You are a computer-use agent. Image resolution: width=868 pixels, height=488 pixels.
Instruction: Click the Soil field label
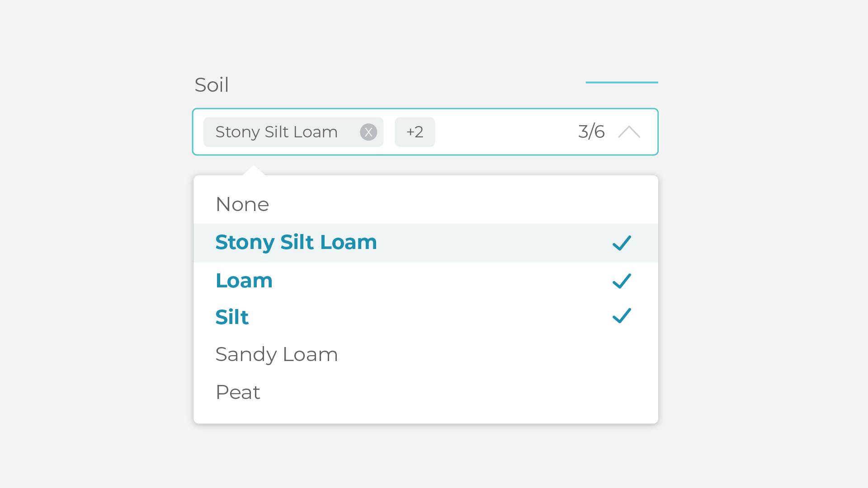(212, 85)
